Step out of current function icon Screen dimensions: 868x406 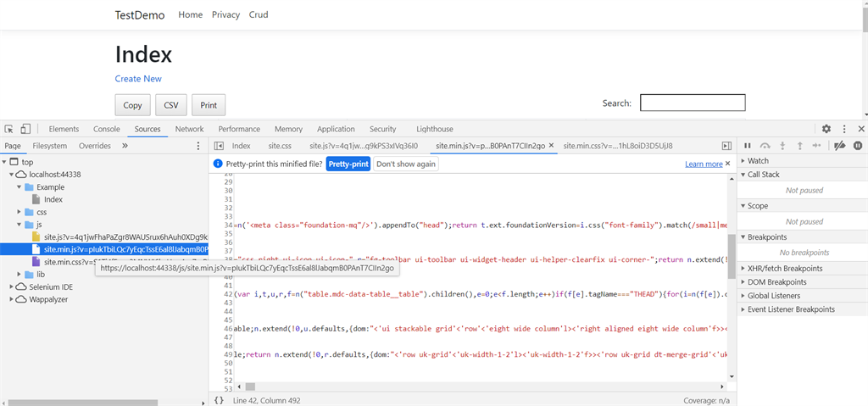click(799, 146)
